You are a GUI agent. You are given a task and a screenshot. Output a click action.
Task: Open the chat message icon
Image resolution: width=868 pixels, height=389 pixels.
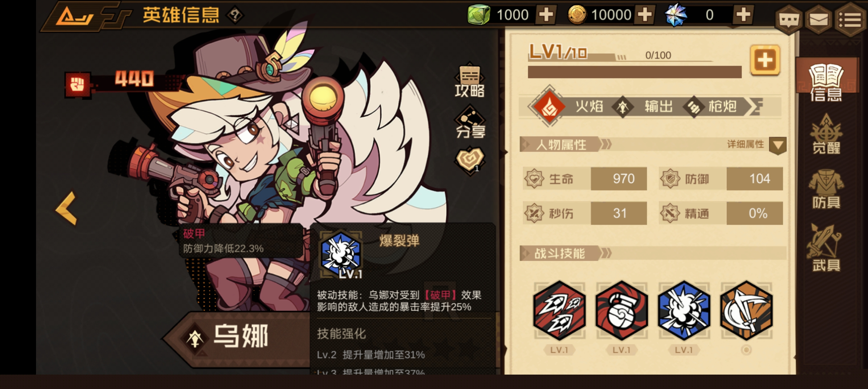coord(789,20)
